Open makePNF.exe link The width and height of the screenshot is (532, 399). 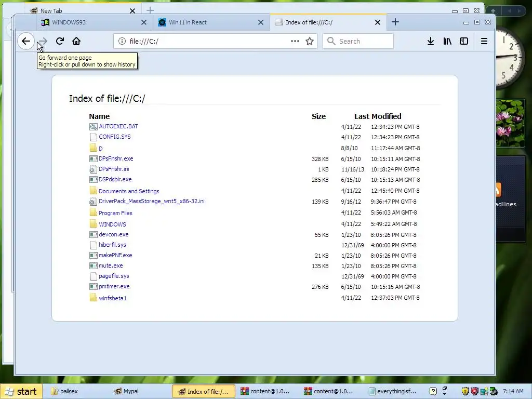pos(115,255)
